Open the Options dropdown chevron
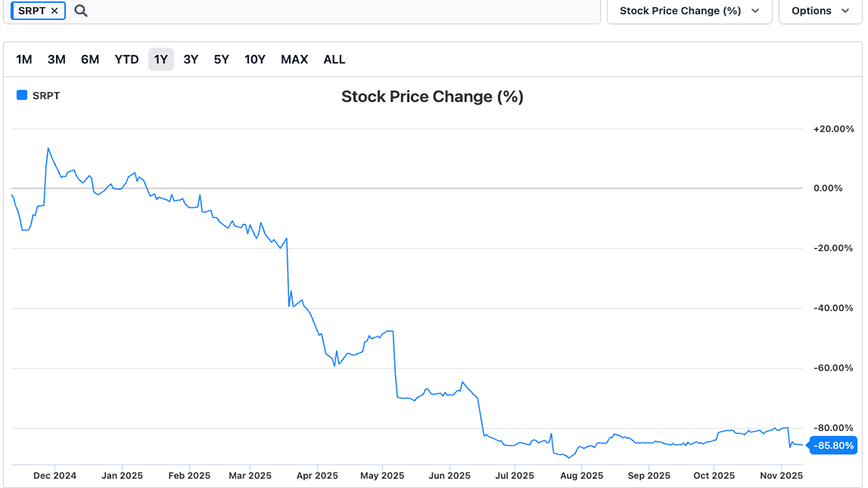This screenshot has width=868, height=488. click(845, 10)
